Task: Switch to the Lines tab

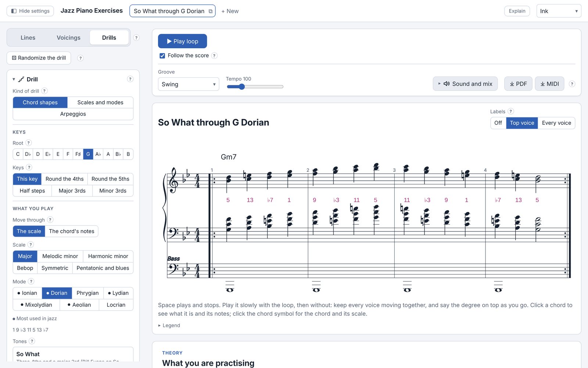Action: 28,38
